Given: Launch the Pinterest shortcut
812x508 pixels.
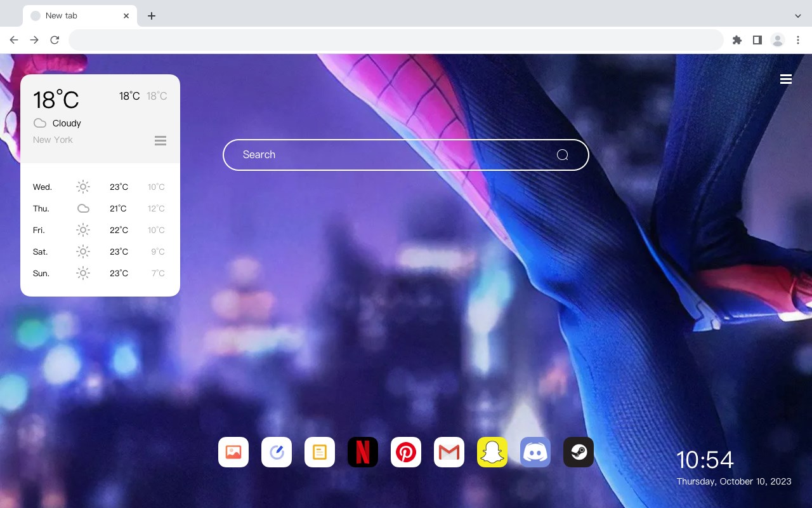Looking at the screenshot, I should pyautogui.click(x=406, y=452).
